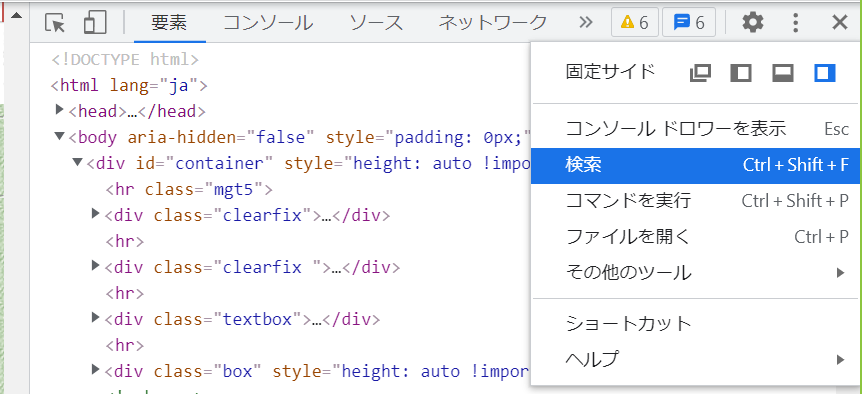Choose 検索 from the menu

(695, 165)
